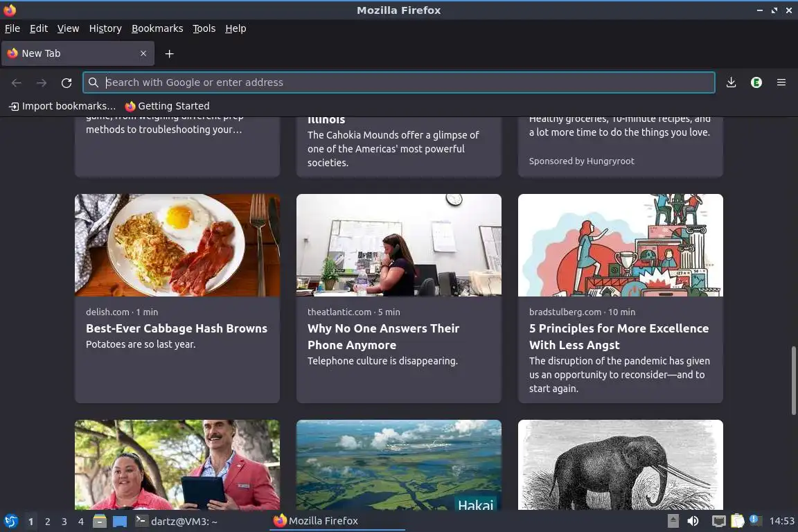Click the Cahokia Mounds description text
This screenshot has height=532, width=798.
pos(393,149)
